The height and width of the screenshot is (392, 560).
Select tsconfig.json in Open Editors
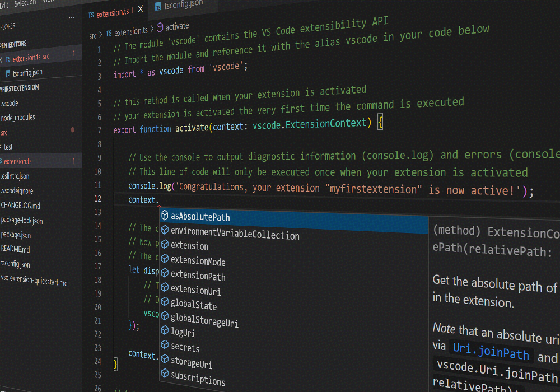27,73
